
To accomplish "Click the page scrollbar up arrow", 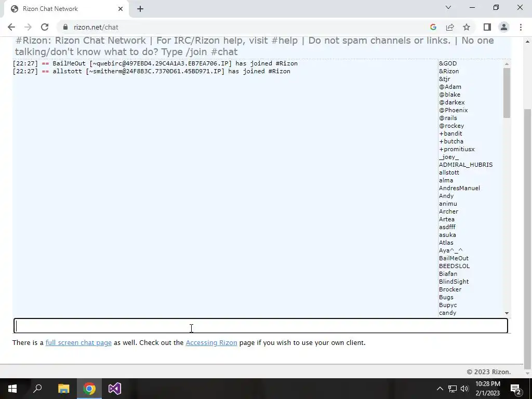I will click(527, 42).
